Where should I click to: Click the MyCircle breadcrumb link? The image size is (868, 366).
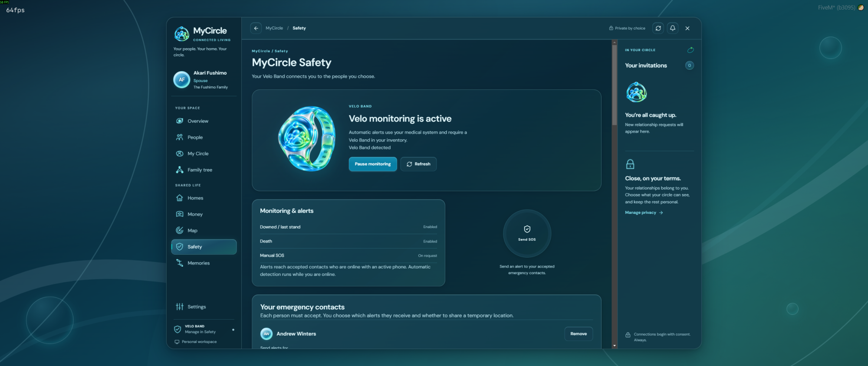pyautogui.click(x=274, y=28)
